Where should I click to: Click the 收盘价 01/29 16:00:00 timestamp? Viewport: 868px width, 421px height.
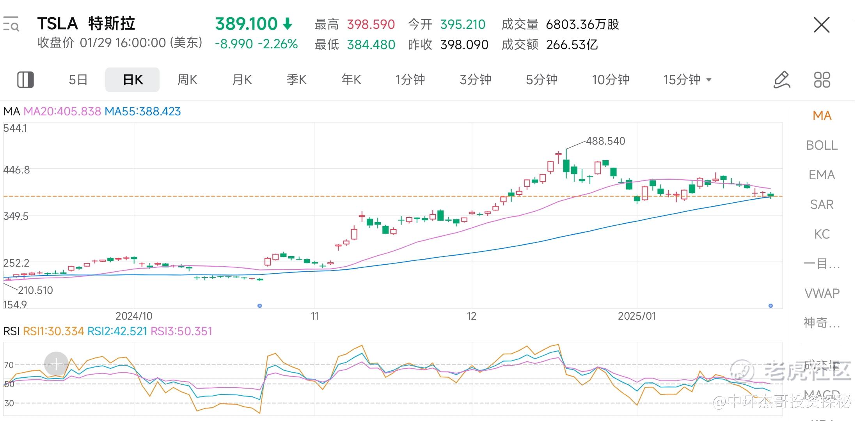tap(120, 42)
